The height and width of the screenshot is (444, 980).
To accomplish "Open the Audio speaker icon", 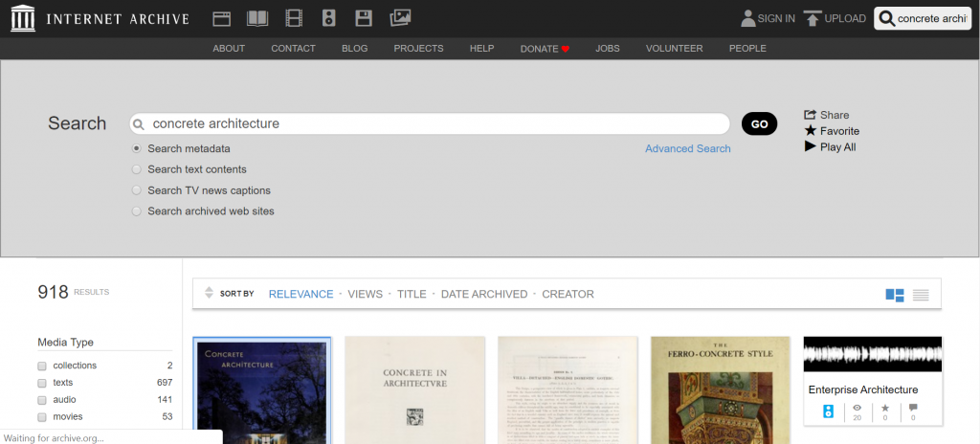I will (328, 18).
